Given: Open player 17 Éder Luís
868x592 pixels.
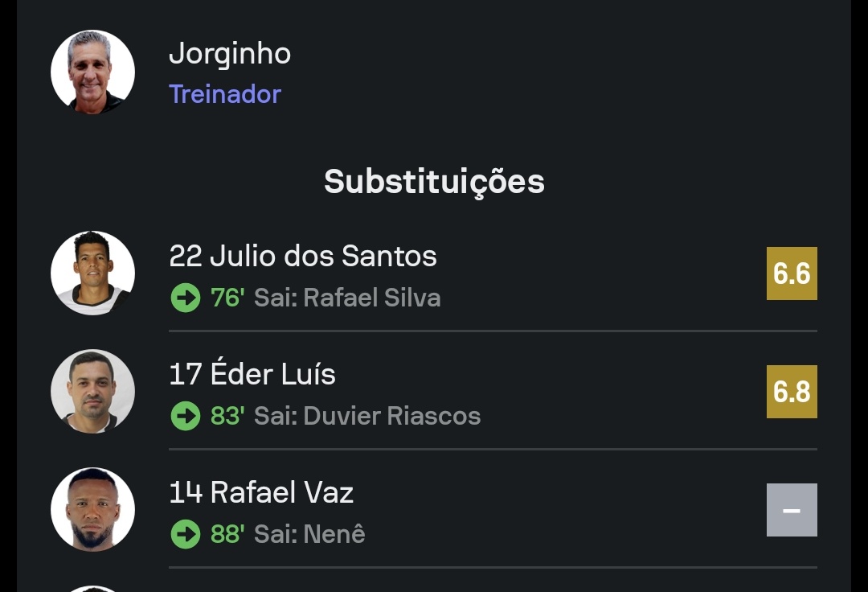Looking at the screenshot, I should tap(252, 374).
